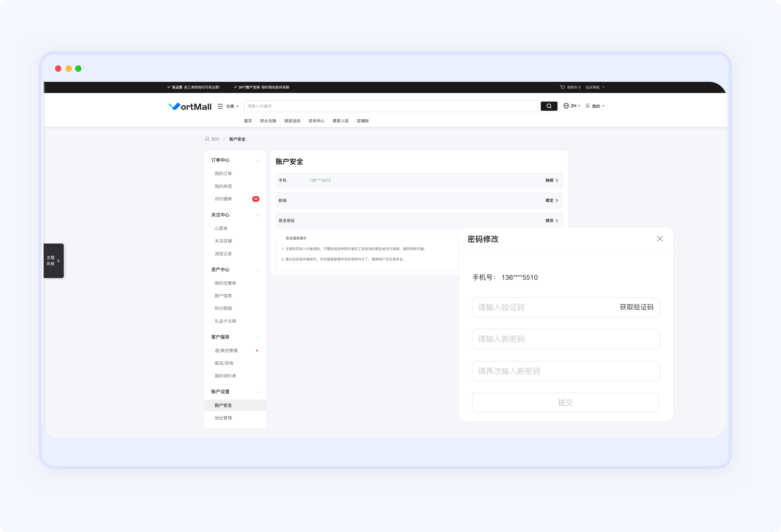Open the 分类 dropdown
The image size is (781, 532).
pos(232,106)
